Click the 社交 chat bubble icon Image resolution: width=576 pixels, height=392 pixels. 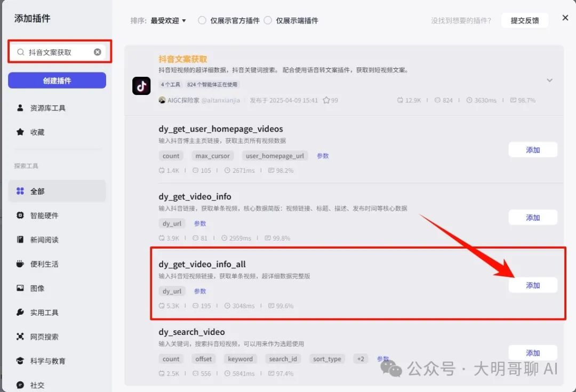20,385
